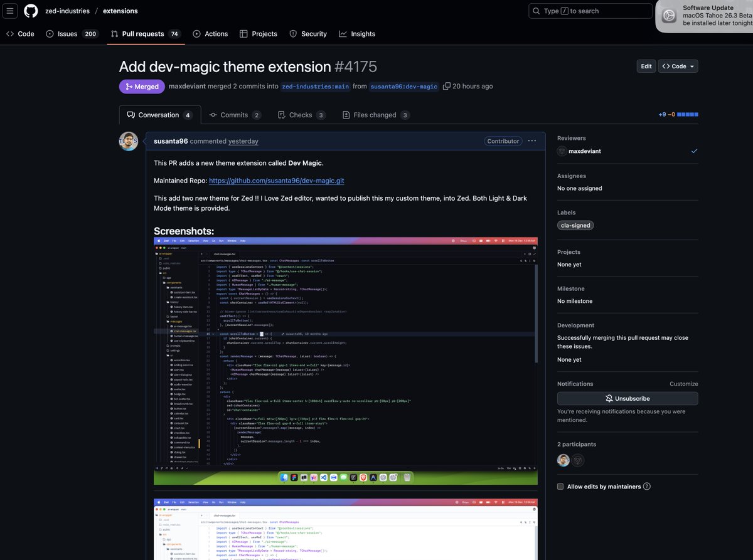Switch to the Files changed tab
This screenshot has height=560, width=753.
[376, 115]
